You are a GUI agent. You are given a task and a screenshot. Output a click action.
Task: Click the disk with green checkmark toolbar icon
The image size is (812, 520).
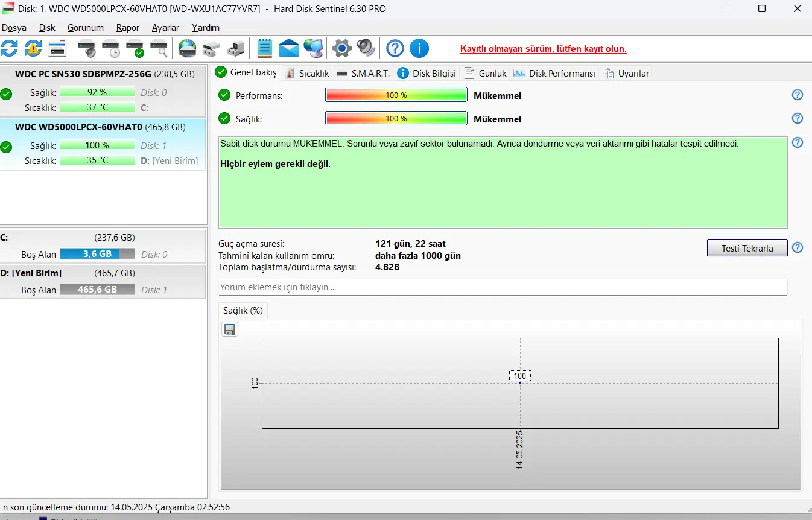coord(135,48)
